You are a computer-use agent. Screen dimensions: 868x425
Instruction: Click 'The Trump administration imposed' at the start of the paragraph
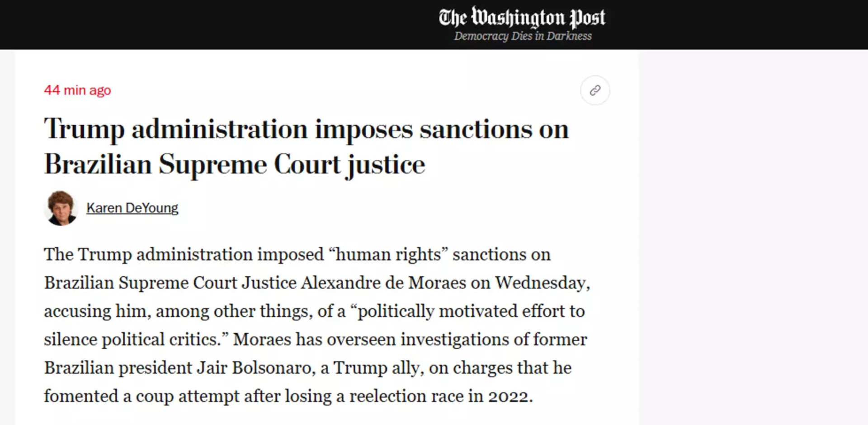(184, 255)
